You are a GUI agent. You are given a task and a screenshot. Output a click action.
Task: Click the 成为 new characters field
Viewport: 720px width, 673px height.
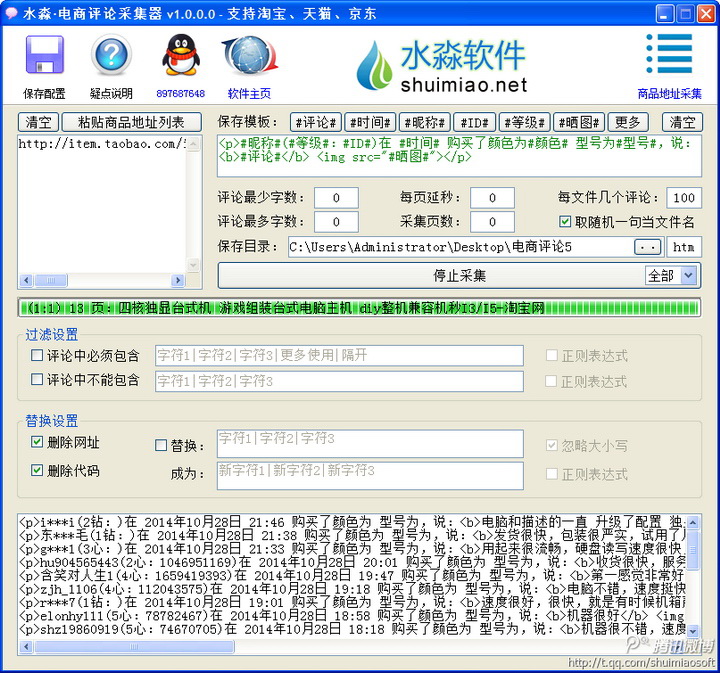[x=370, y=476]
